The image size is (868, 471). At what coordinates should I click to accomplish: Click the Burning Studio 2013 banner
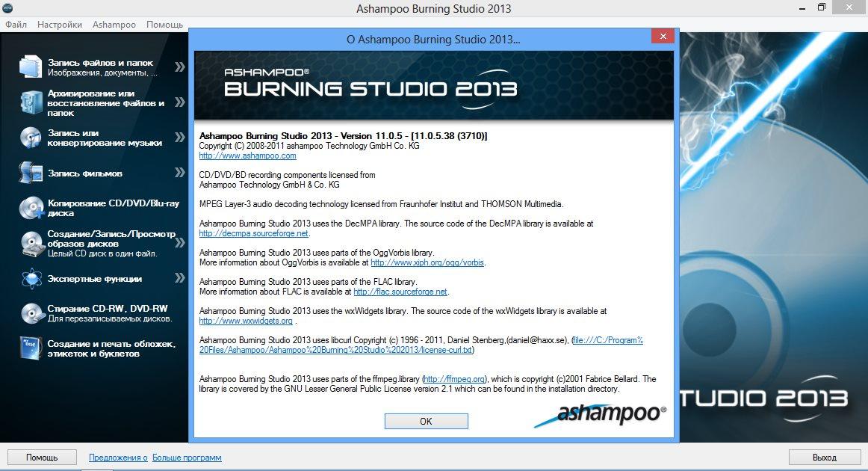(x=433, y=85)
